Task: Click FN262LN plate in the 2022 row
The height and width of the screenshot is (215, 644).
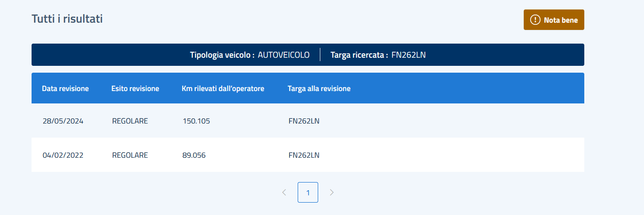Action: (x=304, y=155)
